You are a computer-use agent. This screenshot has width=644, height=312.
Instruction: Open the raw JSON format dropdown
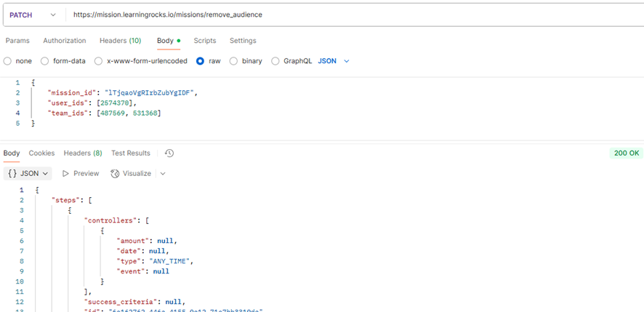point(334,61)
